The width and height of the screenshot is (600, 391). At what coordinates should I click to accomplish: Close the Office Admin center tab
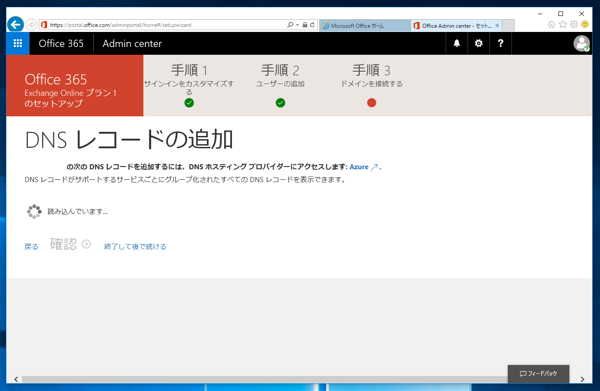click(497, 26)
